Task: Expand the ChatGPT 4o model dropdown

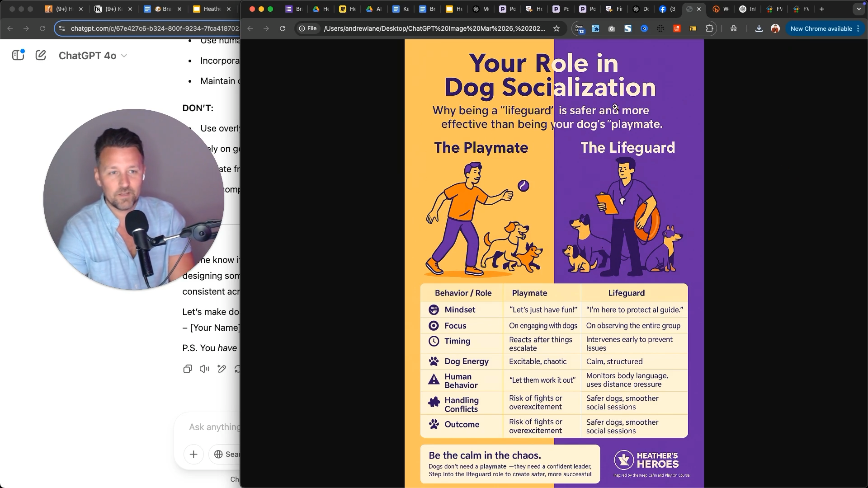Action: [93, 56]
